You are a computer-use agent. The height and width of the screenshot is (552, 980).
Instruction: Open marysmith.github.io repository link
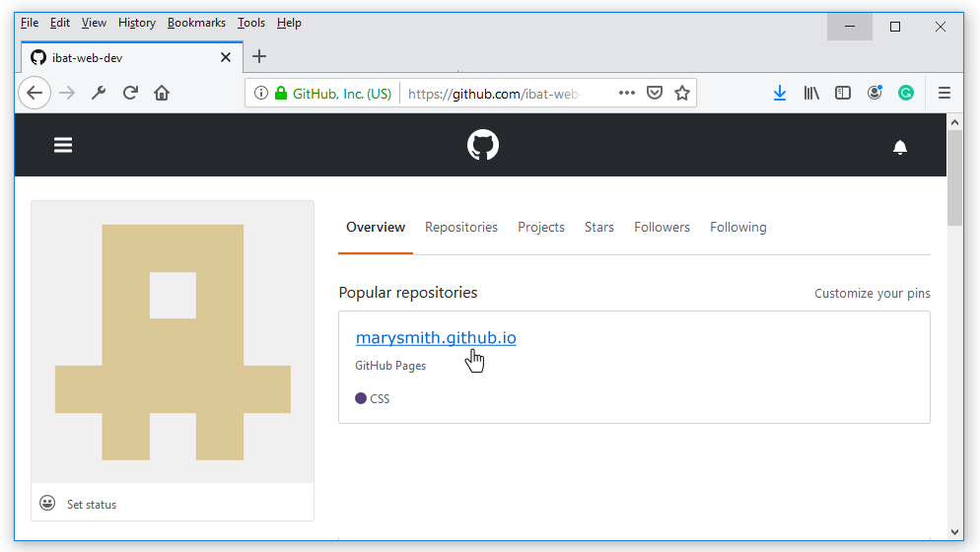click(x=435, y=338)
